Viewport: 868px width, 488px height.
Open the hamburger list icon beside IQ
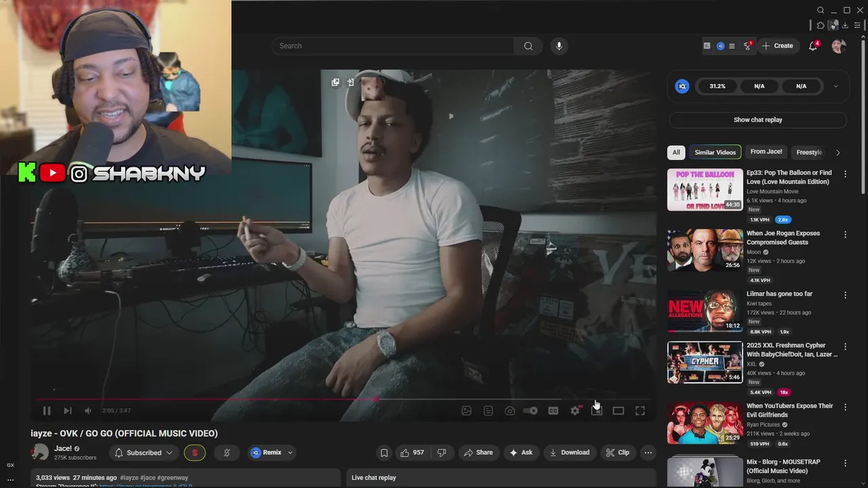tap(732, 46)
